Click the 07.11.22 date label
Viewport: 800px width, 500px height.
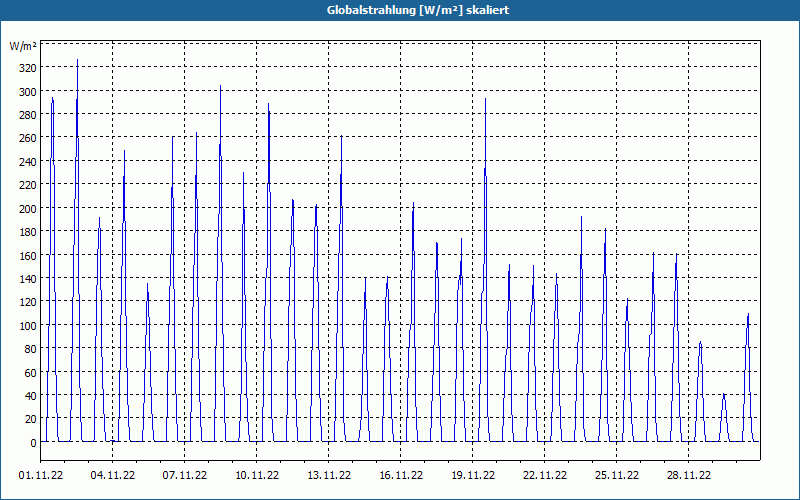point(185,475)
